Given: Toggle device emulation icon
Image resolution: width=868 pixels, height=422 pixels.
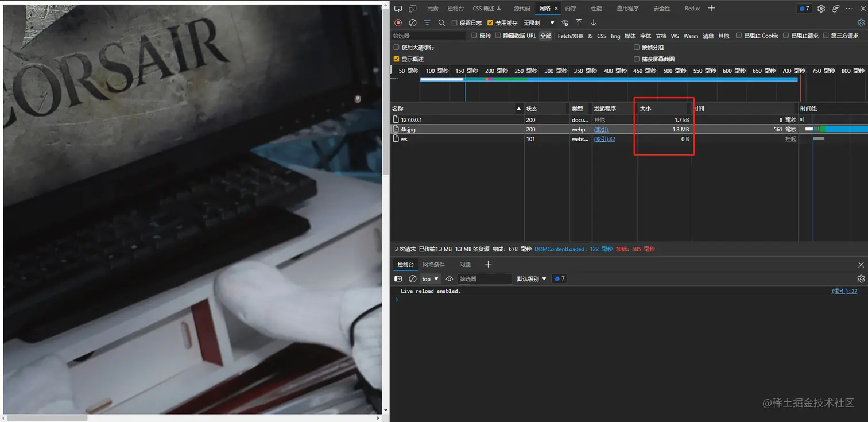Looking at the screenshot, I should [413, 9].
